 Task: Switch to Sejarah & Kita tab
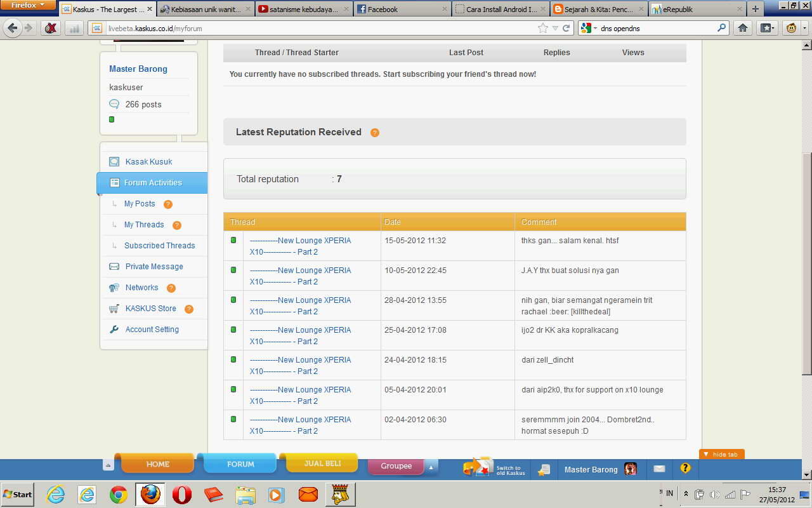click(x=598, y=10)
